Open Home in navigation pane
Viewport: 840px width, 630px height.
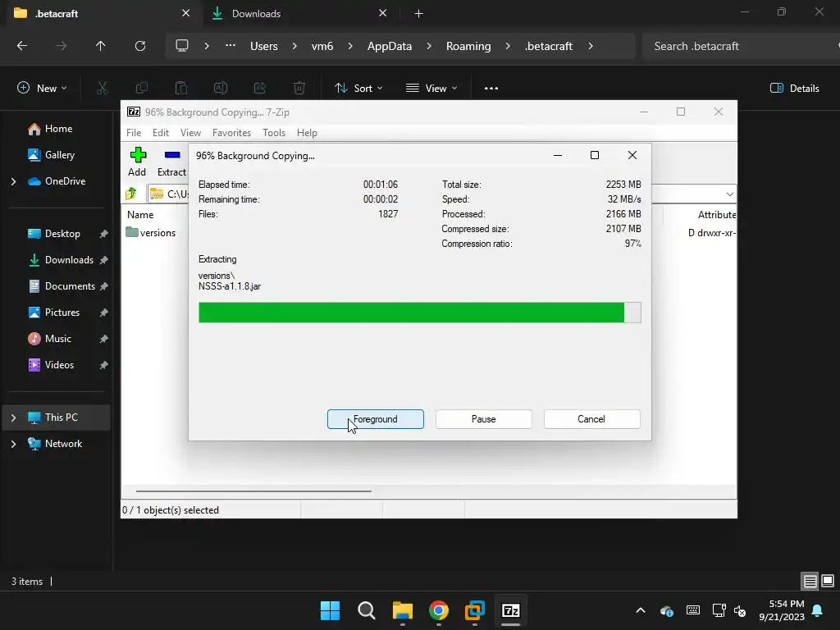pos(58,129)
